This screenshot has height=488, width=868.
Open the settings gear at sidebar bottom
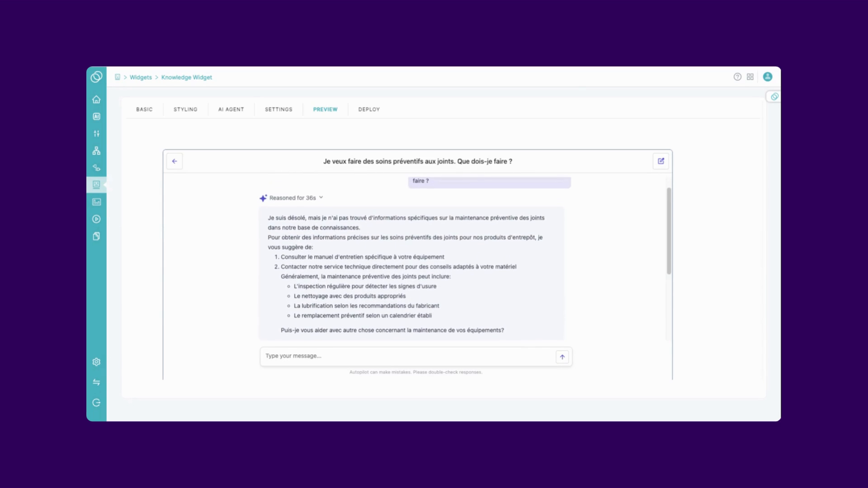pos(96,361)
